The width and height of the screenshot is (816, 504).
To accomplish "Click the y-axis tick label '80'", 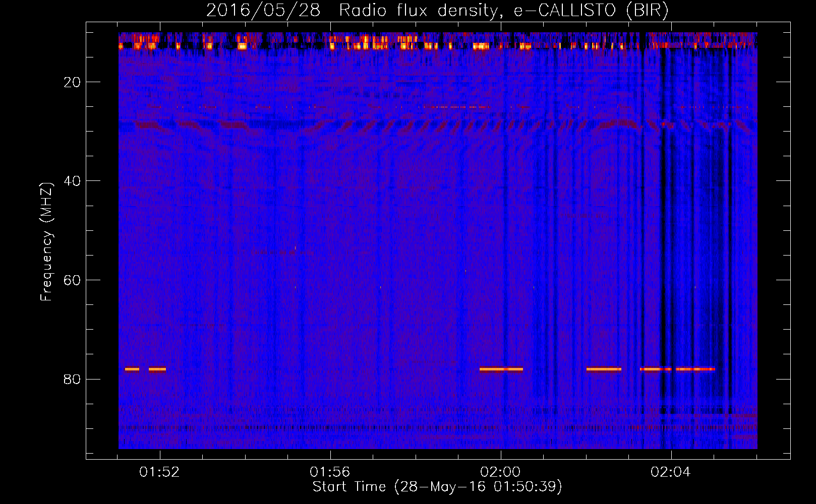I will (x=73, y=379).
